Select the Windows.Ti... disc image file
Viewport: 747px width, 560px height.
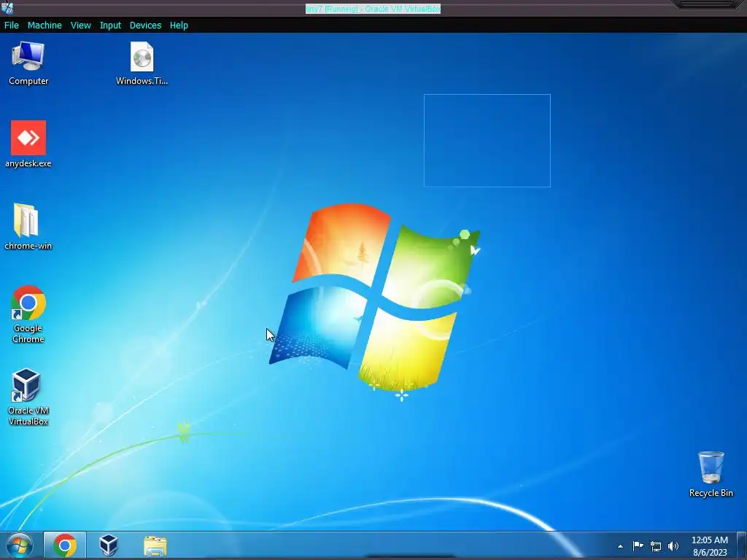142,63
